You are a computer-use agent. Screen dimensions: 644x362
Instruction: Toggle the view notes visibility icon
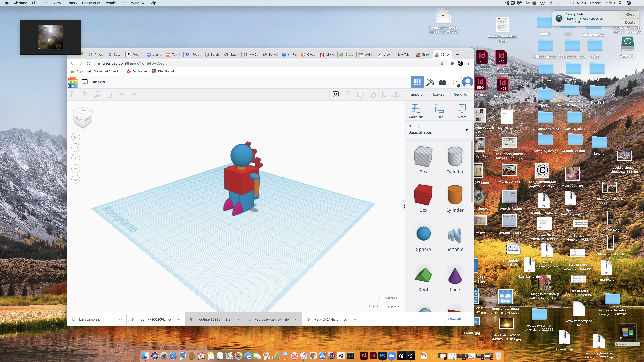335,94
